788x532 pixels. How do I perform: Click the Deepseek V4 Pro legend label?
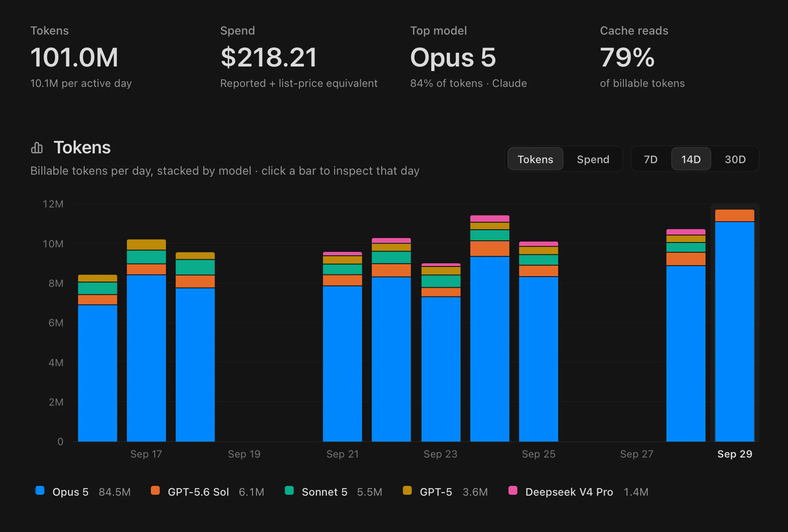[x=569, y=492]
